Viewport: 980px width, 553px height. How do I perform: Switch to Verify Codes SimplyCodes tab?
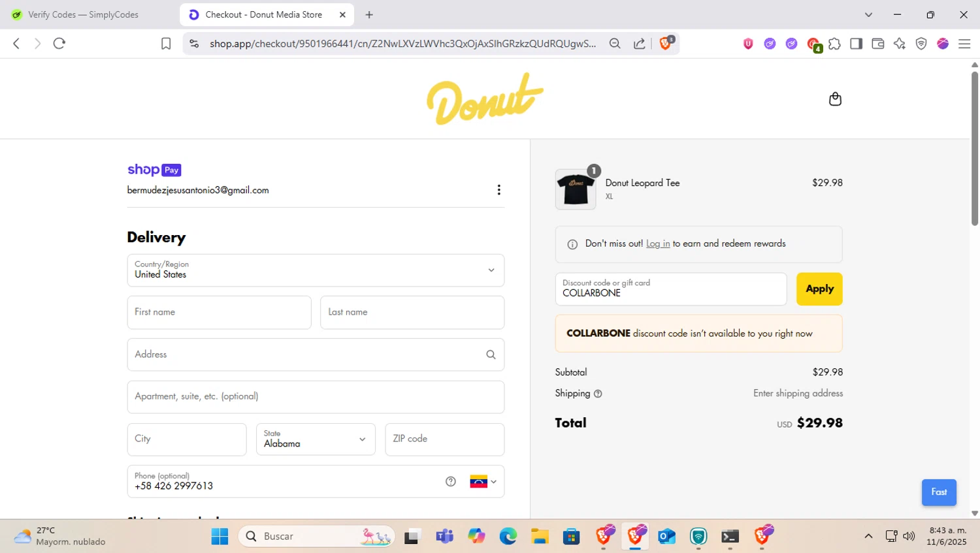(83, 14)
